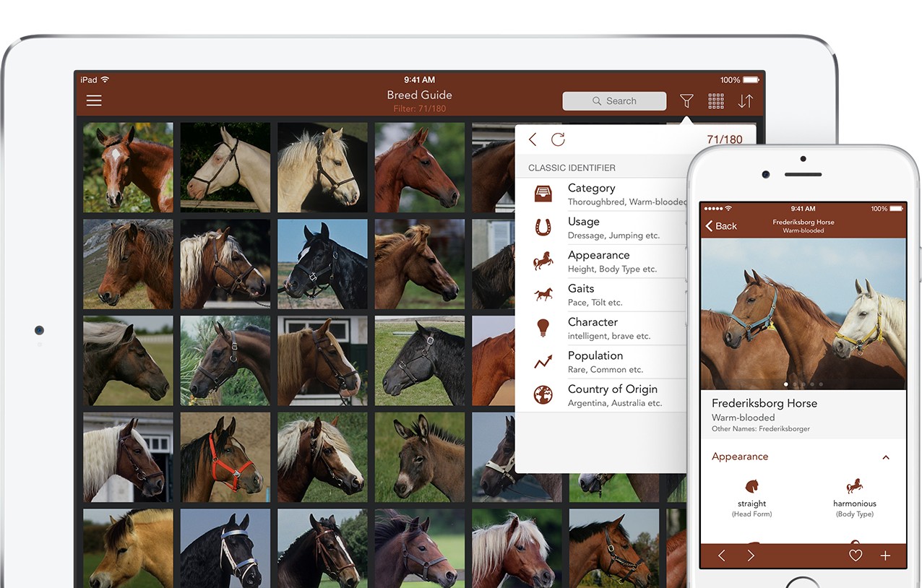Open the sort order arrows icon
The width and height of the screenshot is (922, 588).
coord(745,101)
